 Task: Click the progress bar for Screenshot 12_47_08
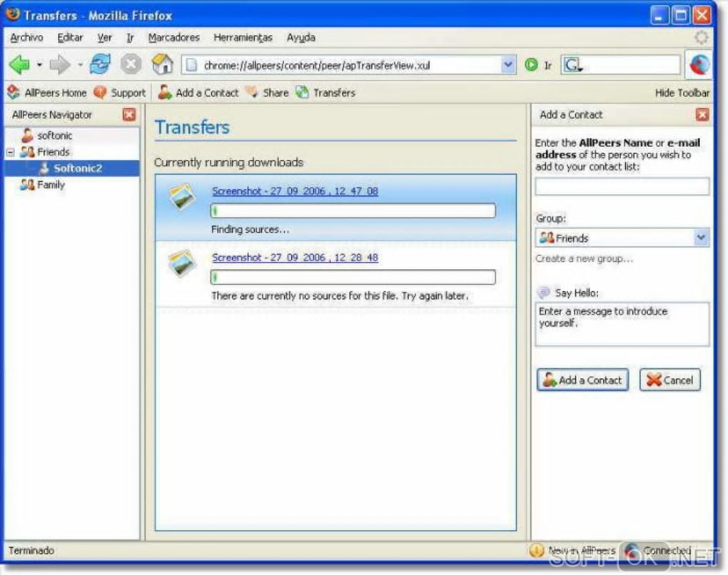tap(353, 210)
